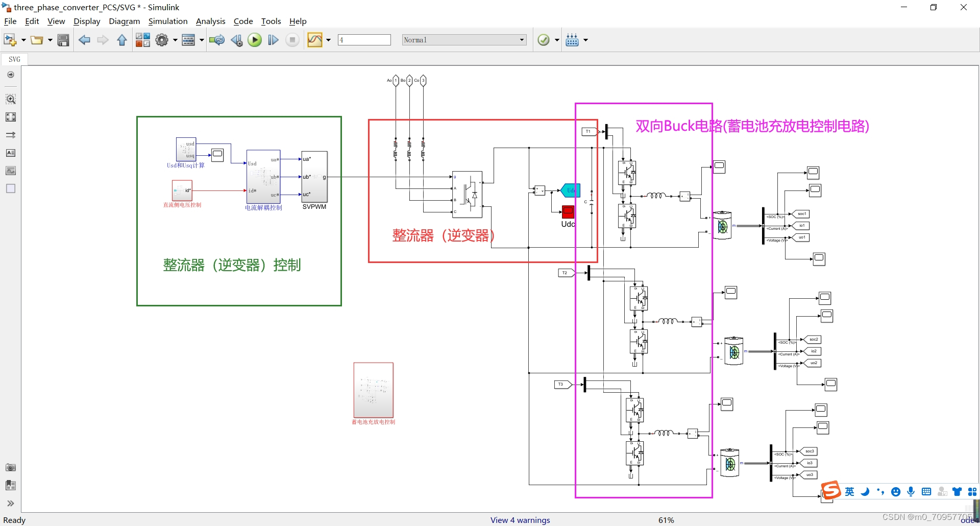Run the simulation with the green play button

255,40
